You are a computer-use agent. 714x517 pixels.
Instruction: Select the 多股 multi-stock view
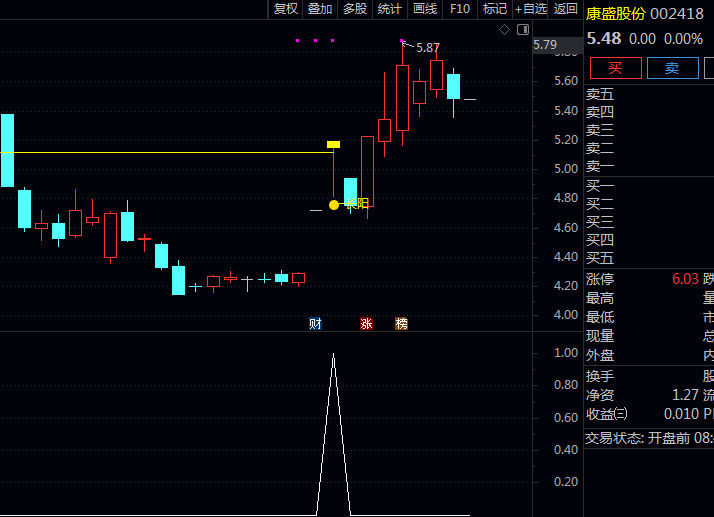[355, 9]
